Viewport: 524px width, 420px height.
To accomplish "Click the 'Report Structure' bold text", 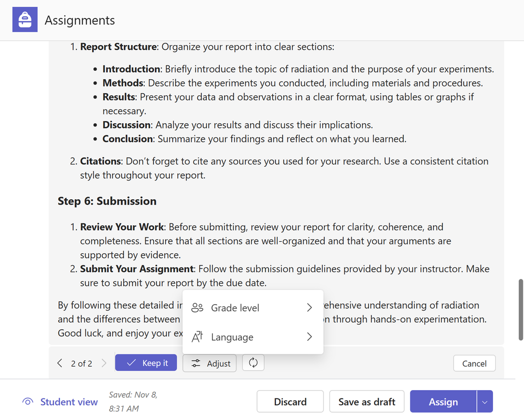I will pos(119,47).
